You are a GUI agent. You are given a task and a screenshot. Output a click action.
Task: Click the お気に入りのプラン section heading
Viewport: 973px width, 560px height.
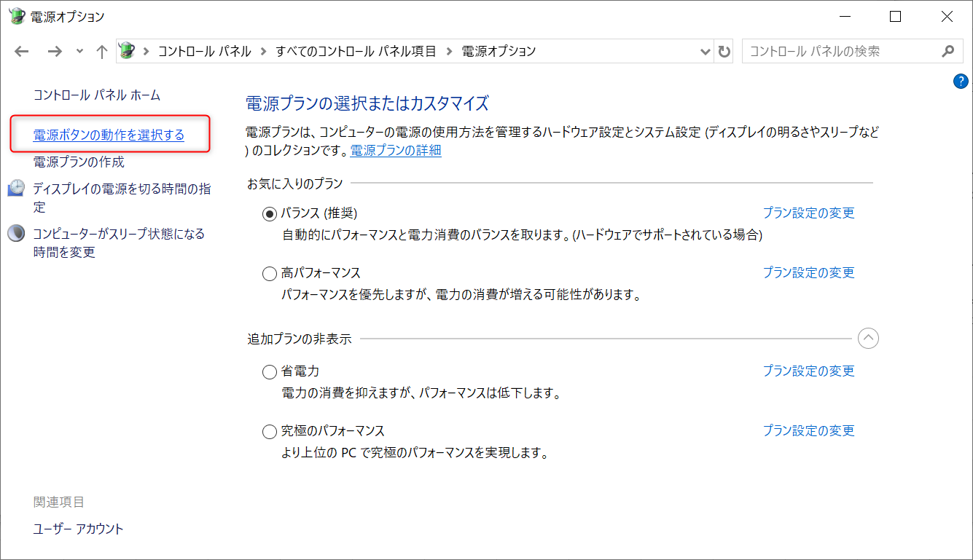(294, 184)
